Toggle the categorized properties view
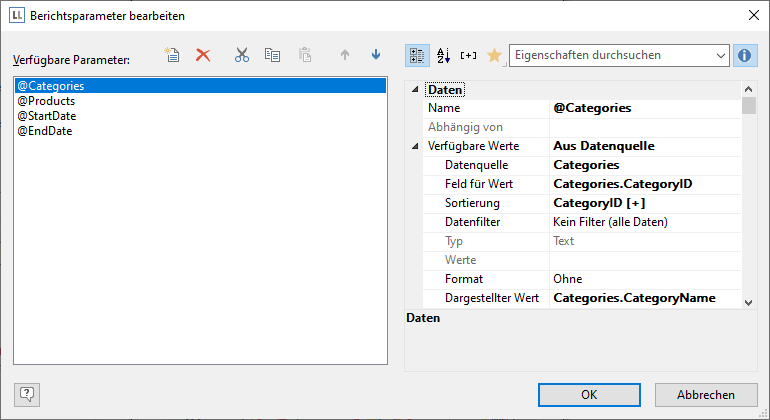770x420 pixels. (x=418, y=56)
